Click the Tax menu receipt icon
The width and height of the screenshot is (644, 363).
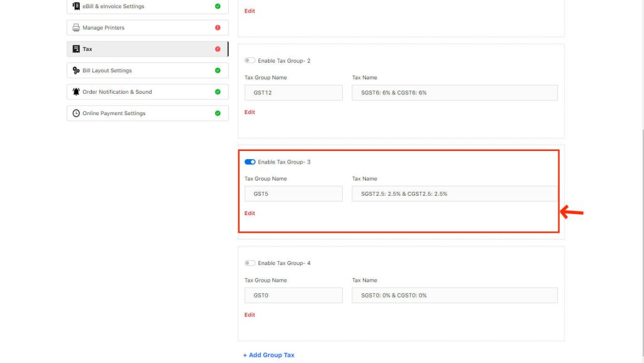[76, 49]
